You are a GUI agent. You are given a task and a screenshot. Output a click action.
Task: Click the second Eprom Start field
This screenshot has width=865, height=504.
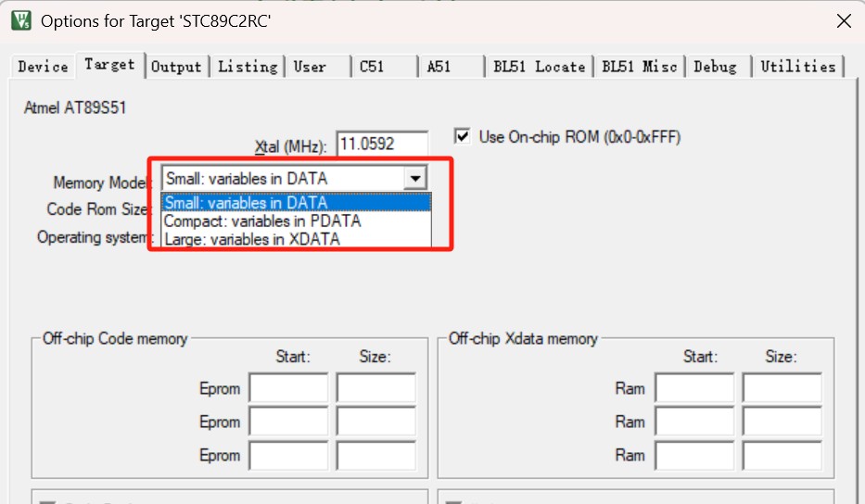coord(288,422)
